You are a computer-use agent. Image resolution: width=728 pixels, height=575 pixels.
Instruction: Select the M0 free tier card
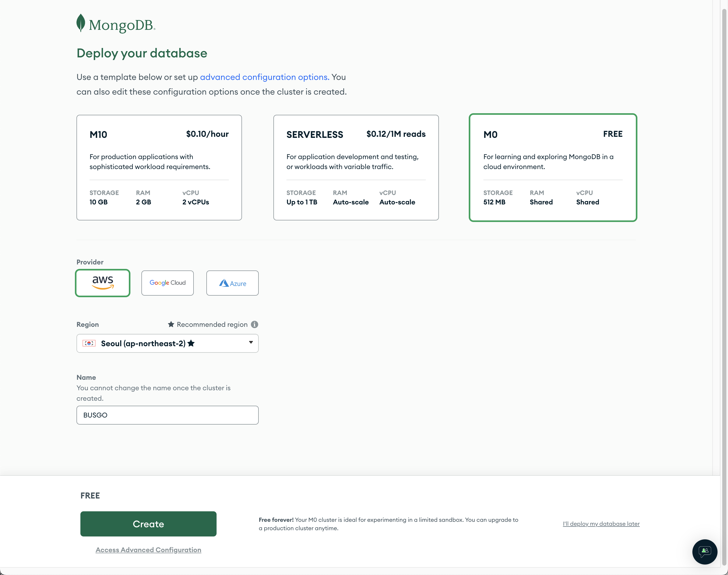click(553, 167)
